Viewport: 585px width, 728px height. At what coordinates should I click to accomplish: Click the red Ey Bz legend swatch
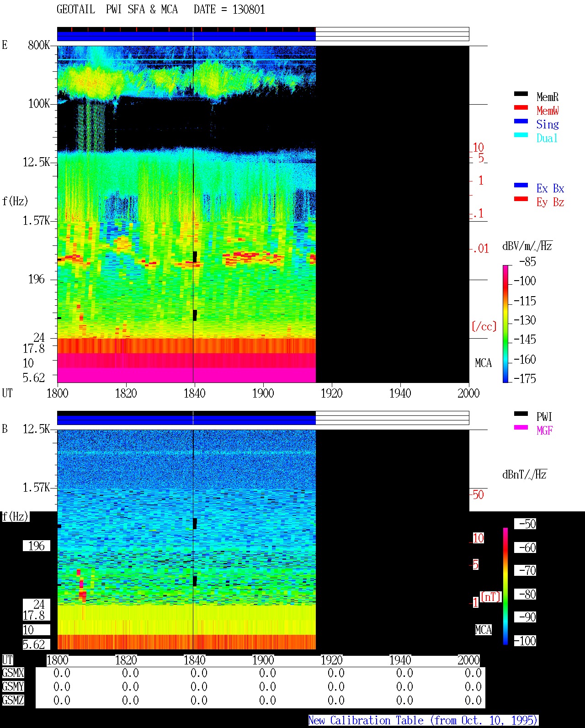pyautogui.click(x=521, y=199)
